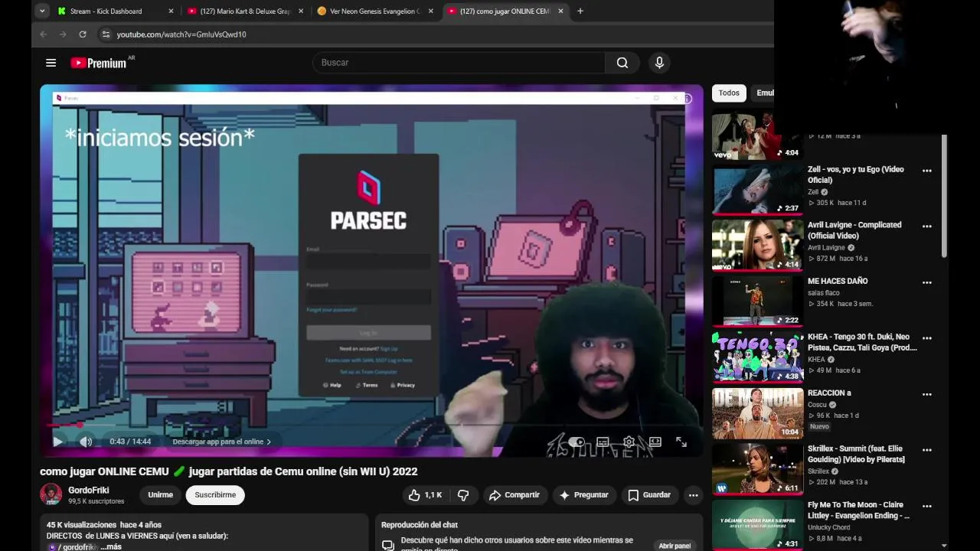Open the video info card icon
The image size is (980, 551).
[x=687, y=99]
